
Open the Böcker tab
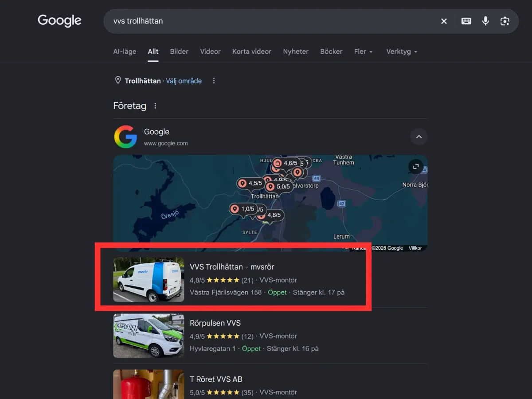click(331, 51)
